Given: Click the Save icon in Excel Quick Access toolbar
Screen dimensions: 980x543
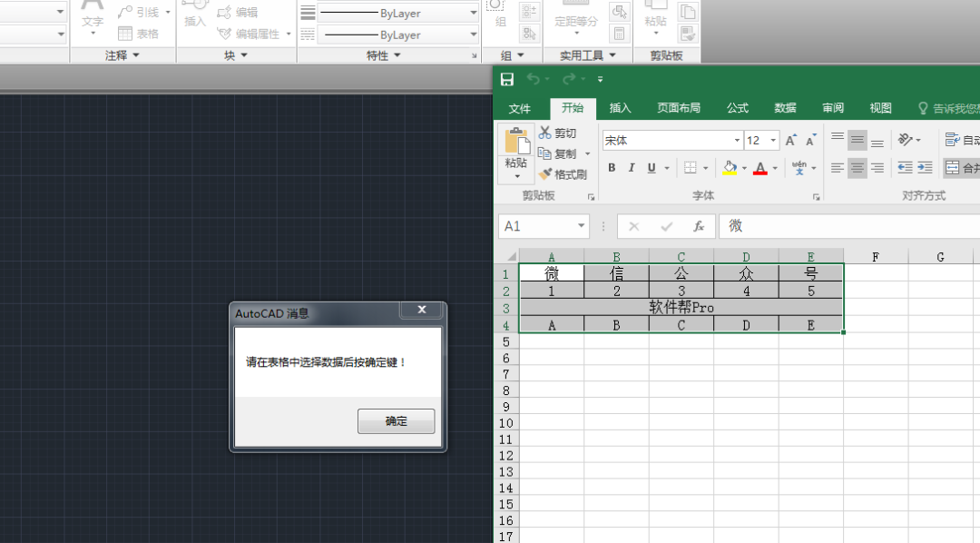Looking at the screenshot, I should pos(507,79).
